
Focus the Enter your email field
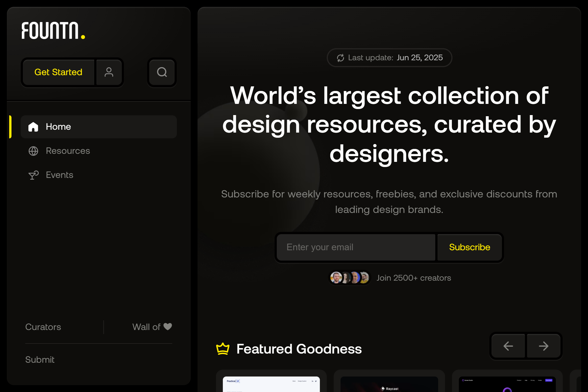(x=356, y=247)
